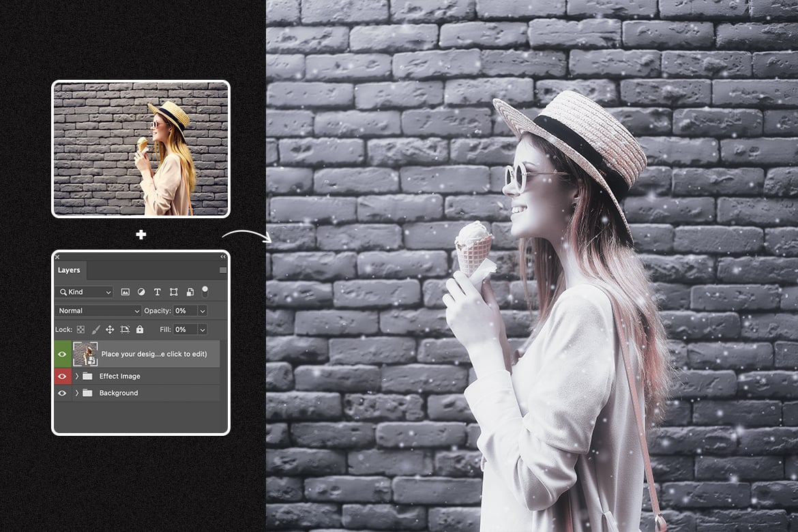Filter layers by adjustment layer icon
The width and height of the screenshot is (798, 532).
point(141,292)
